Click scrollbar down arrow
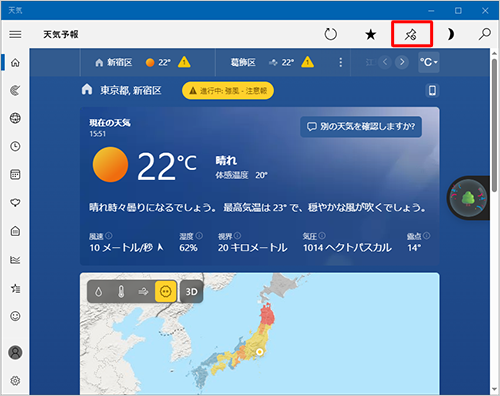The height and width of the screenshot is (396, 500). [494, 389]
